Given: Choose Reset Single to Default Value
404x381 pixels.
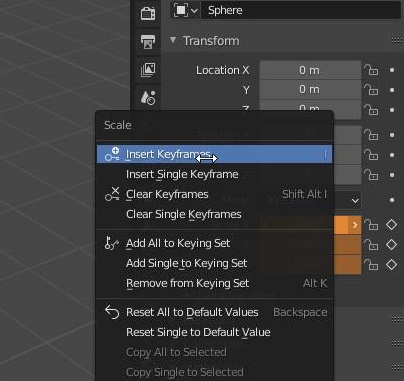Looking at the screenshot, I should (x=214, y=332).
